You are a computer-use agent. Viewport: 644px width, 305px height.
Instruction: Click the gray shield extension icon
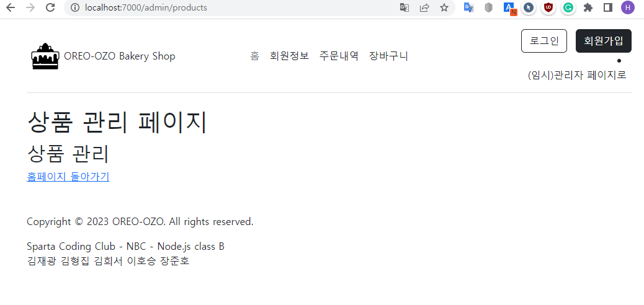(488, 7)
